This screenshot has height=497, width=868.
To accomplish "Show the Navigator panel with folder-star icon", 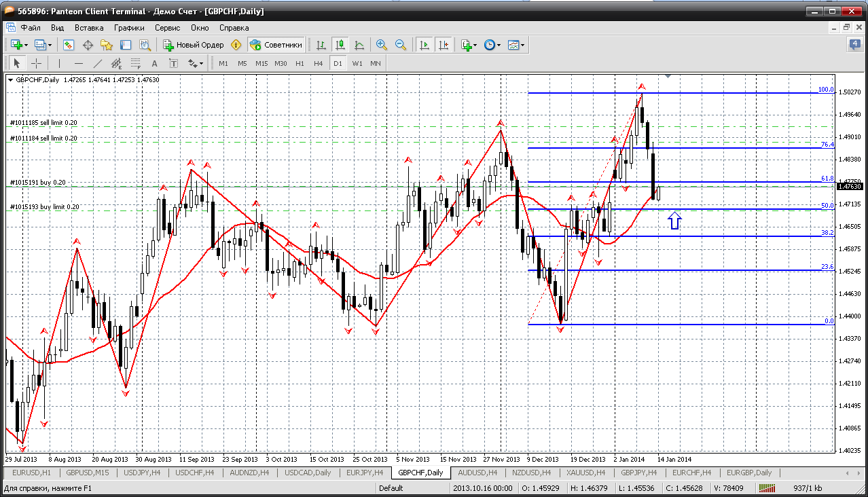I will [107, 45].
